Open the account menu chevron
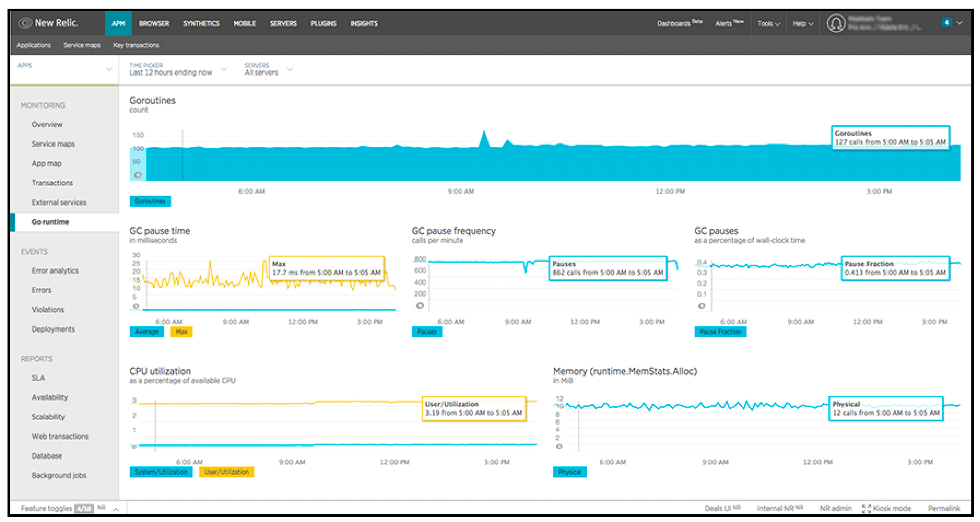 (x=959, y=23)
